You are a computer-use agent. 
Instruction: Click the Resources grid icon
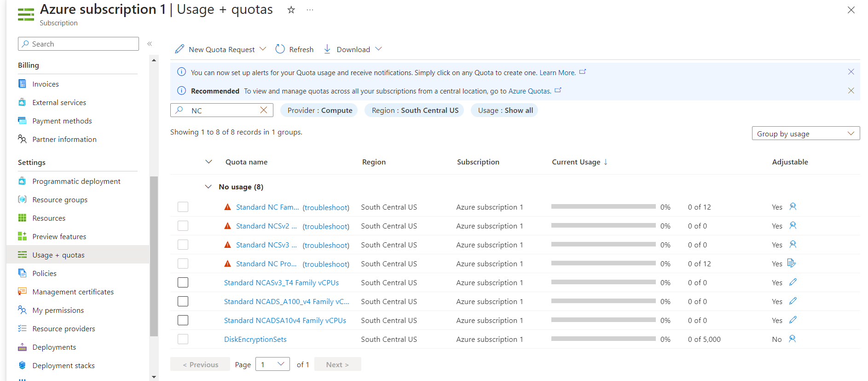22,218
